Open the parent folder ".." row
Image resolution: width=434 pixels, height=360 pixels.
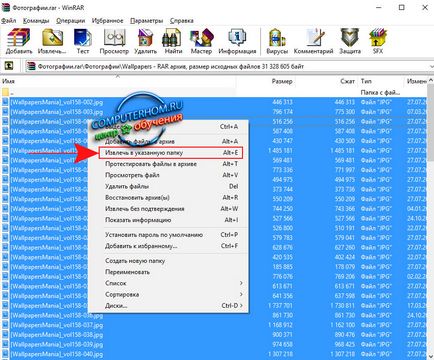click(213, 92)
